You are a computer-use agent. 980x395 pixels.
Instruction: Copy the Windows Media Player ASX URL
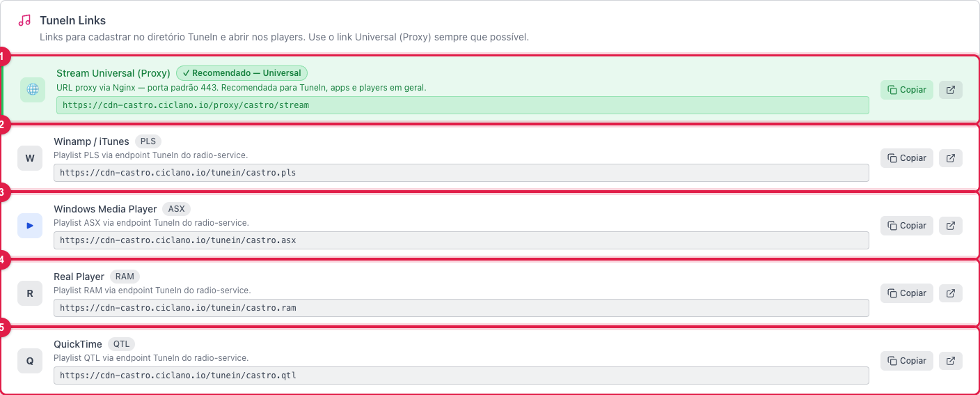click(907, 226)
